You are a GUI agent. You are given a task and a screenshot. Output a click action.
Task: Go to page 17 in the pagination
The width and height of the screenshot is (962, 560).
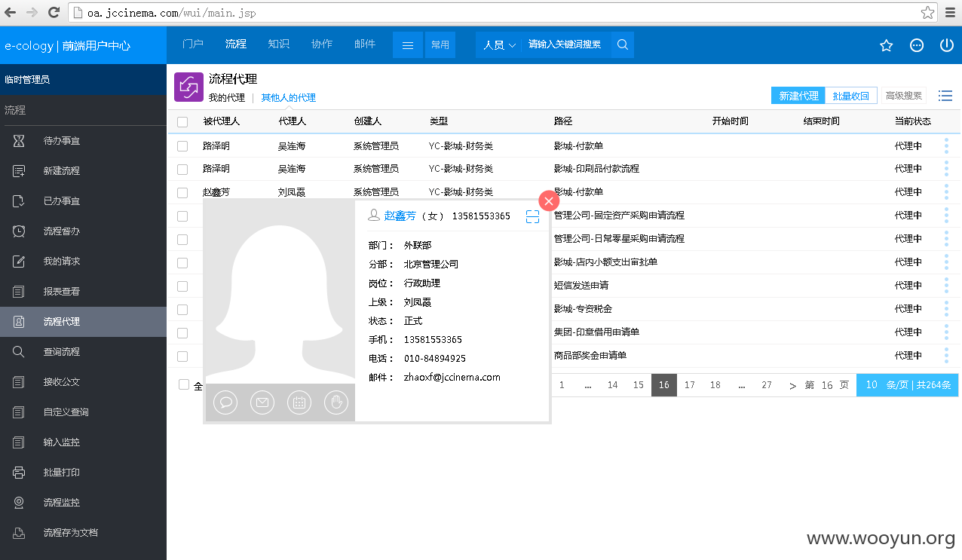690,385
